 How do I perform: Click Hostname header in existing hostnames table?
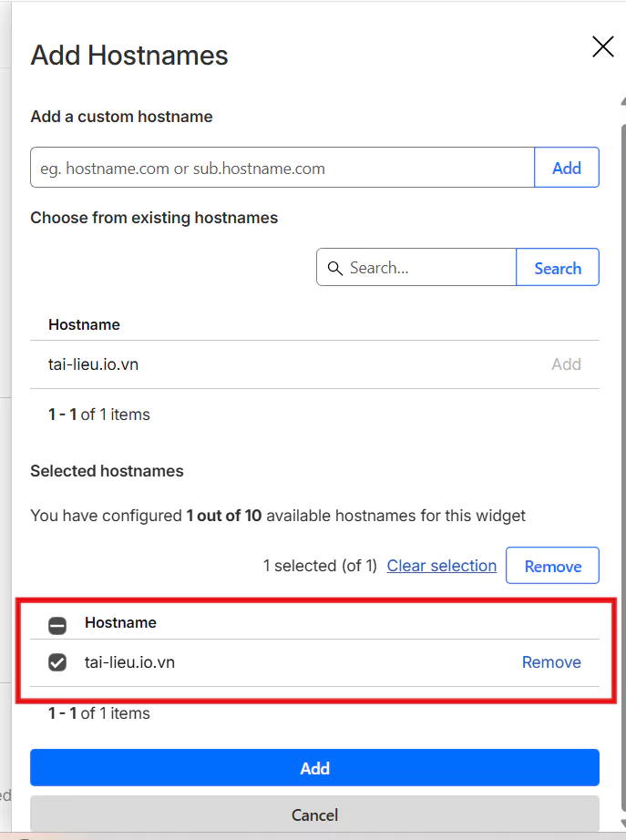click(x=84, y=324)
